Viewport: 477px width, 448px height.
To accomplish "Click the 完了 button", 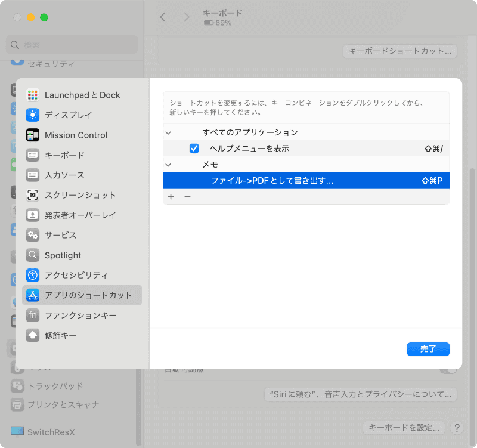I will (x=428, y=349).
